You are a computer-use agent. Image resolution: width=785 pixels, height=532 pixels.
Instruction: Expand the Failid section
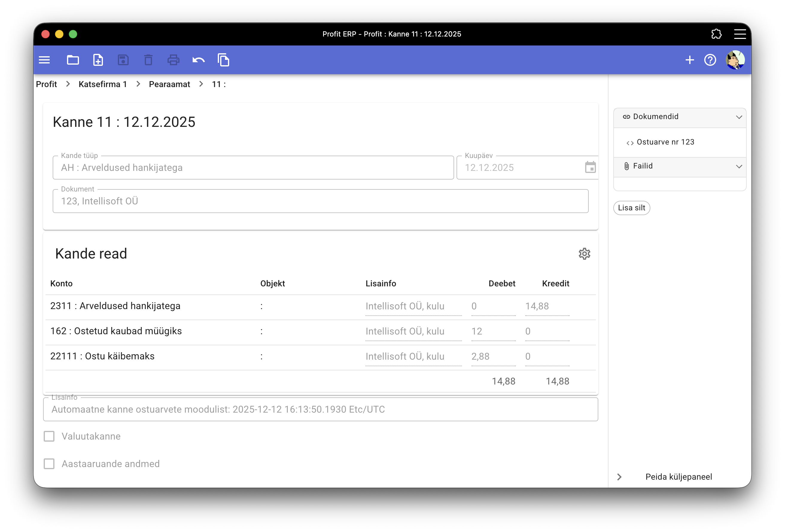(739, 166)
